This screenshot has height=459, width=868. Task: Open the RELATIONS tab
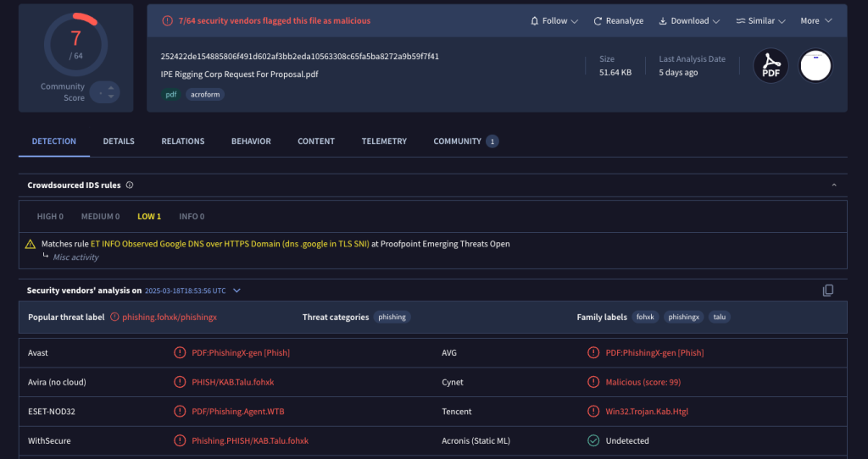coord(183,141)
